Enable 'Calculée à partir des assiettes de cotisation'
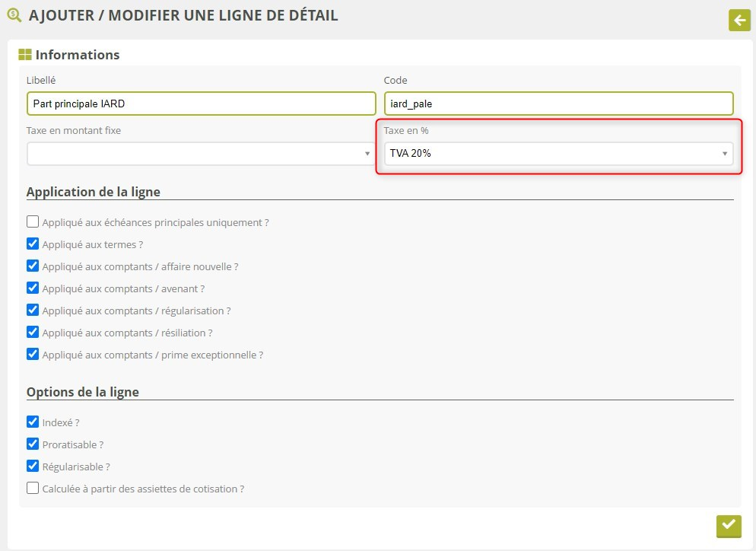Image resolution: width=756 pixels, height=551 pixels. point(33,489)
